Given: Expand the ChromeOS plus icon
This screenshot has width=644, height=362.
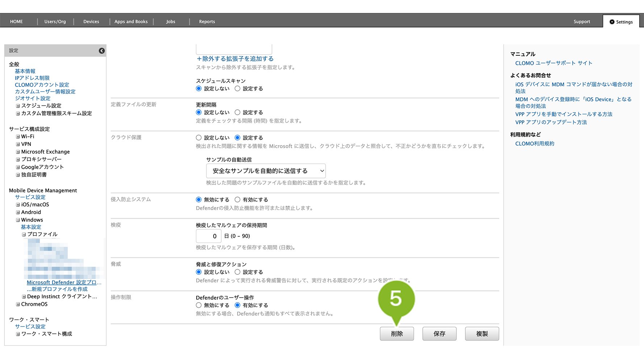Looking at the screenshot, I should click(x=18, y=304).
